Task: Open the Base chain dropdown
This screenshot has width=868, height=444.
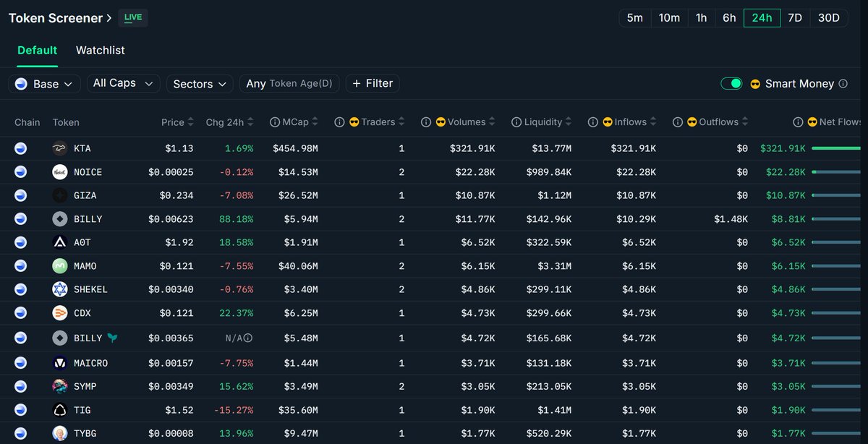Action: [44, 84]
